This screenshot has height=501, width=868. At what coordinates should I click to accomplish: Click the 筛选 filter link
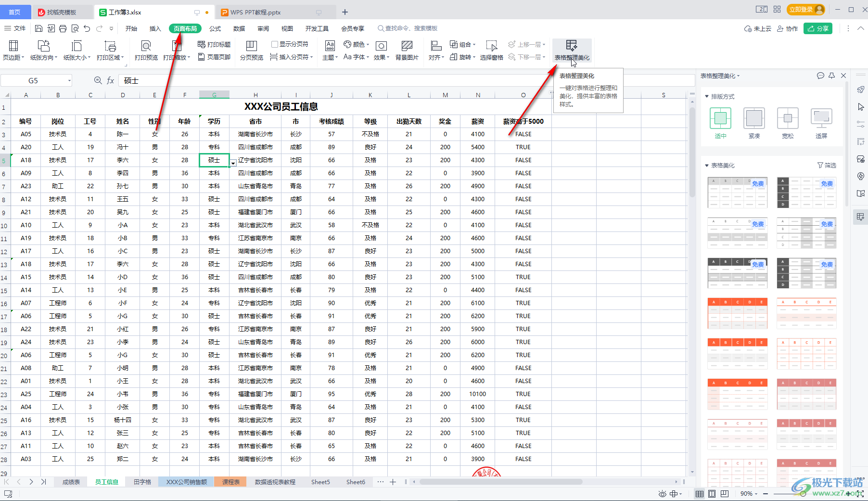pos(827,166)
